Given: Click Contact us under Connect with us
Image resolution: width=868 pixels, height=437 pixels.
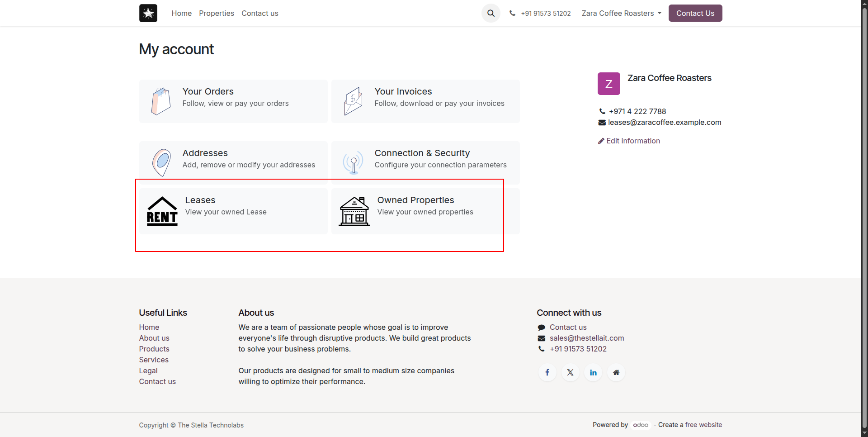Looking at the screenshot, I should 568,327.
